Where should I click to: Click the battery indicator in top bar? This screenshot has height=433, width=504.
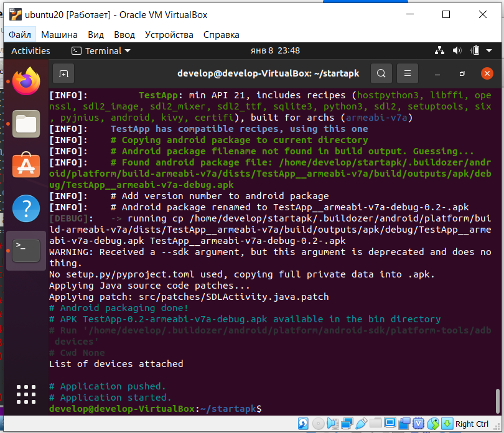(x=475, y=50)
